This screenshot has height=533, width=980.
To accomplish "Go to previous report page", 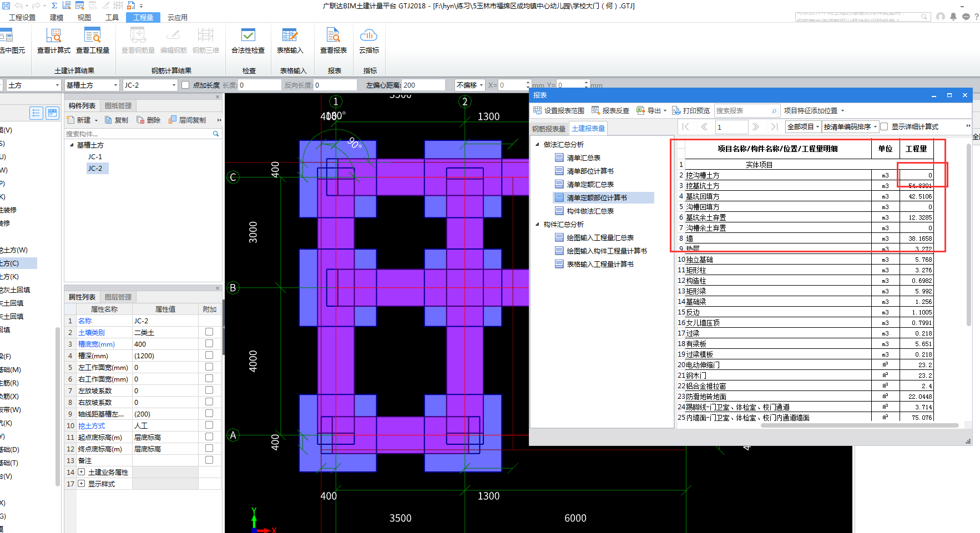I will tap(704, 127).
